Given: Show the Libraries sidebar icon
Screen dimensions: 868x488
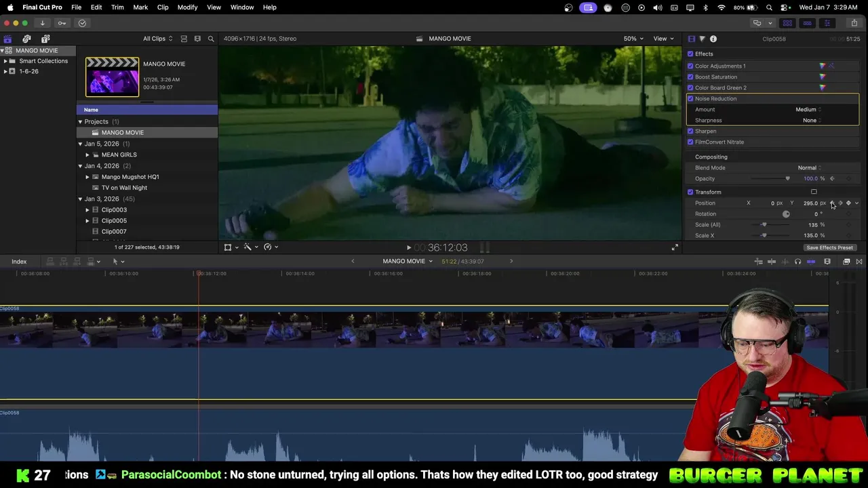Looking at the screenshot, I should coord(7,39).
